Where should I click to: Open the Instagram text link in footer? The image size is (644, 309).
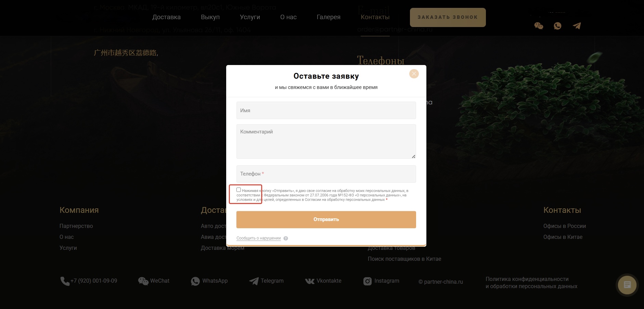tap(387, 281)
